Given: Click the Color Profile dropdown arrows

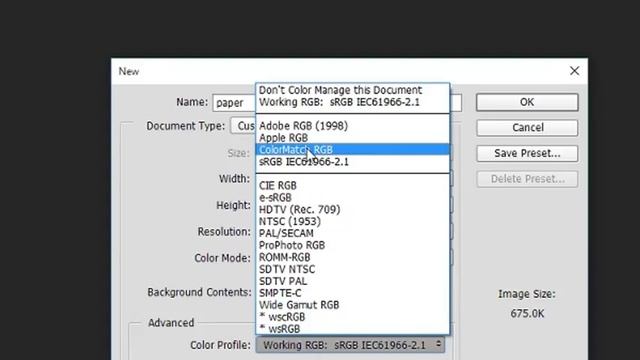Looking at the screenshot, I should (439, 344).
